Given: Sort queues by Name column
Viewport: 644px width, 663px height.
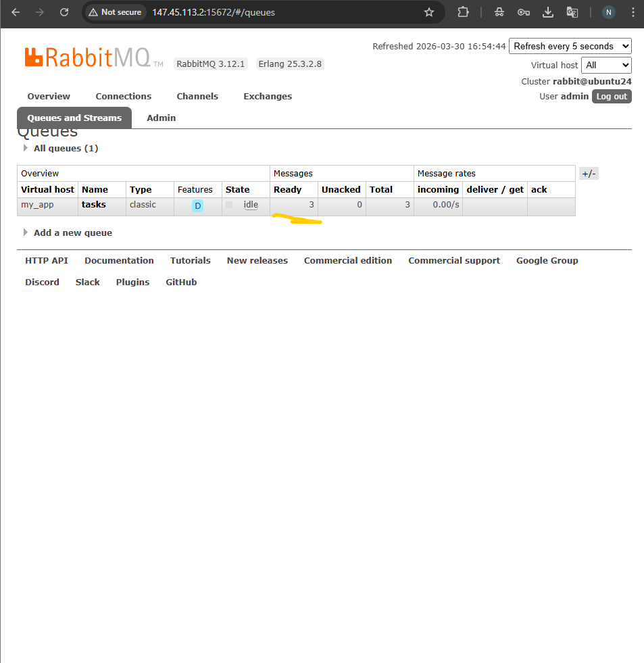Looking at the screenshot, I should point(95,190).
